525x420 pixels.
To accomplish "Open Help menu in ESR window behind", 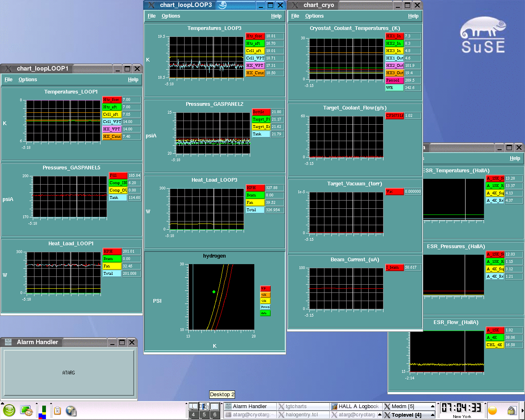I will pyautogui.click(x=515, y=158).
